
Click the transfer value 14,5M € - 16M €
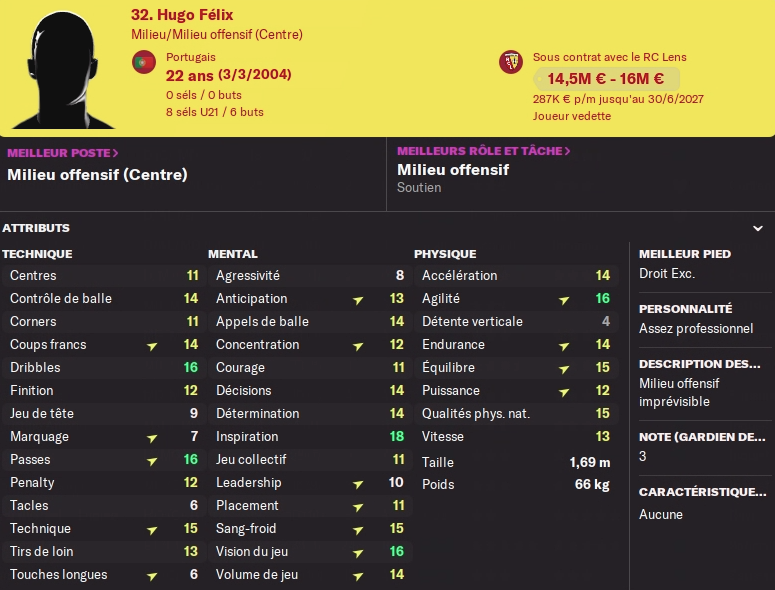tap(605, 79)
